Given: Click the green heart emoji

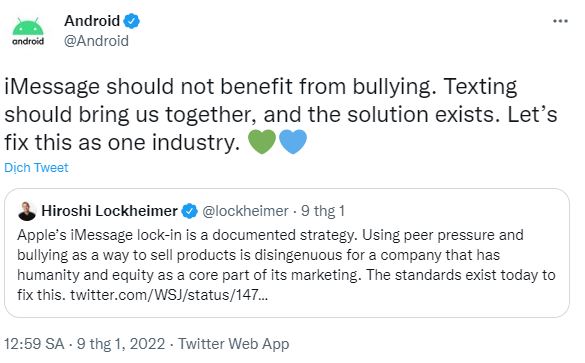Looking at the screenshot, I should pyautogui.click(x=262, y=141).
